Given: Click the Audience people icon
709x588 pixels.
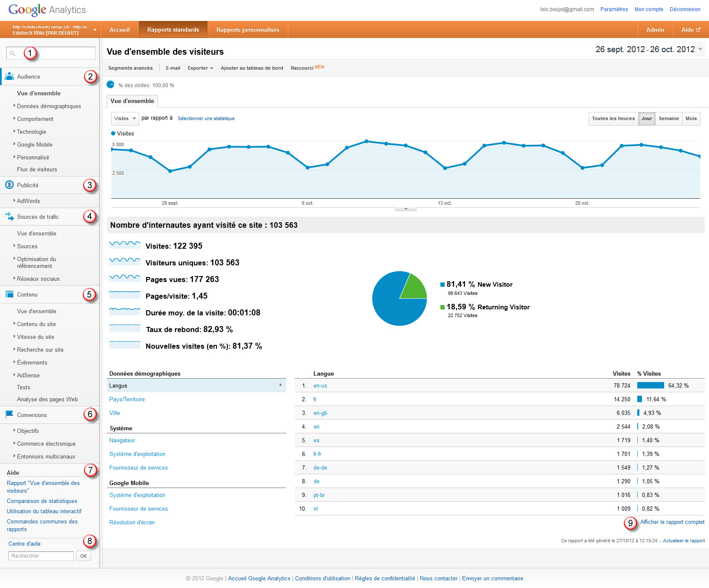Looking at the screenshot, I should 9,76.
